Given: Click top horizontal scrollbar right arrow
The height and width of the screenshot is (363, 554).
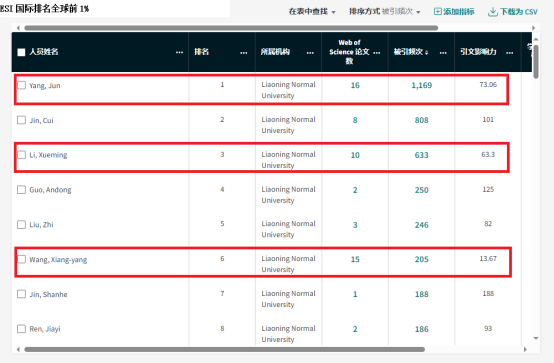Looking at the screenshot, I should [534, 28].
